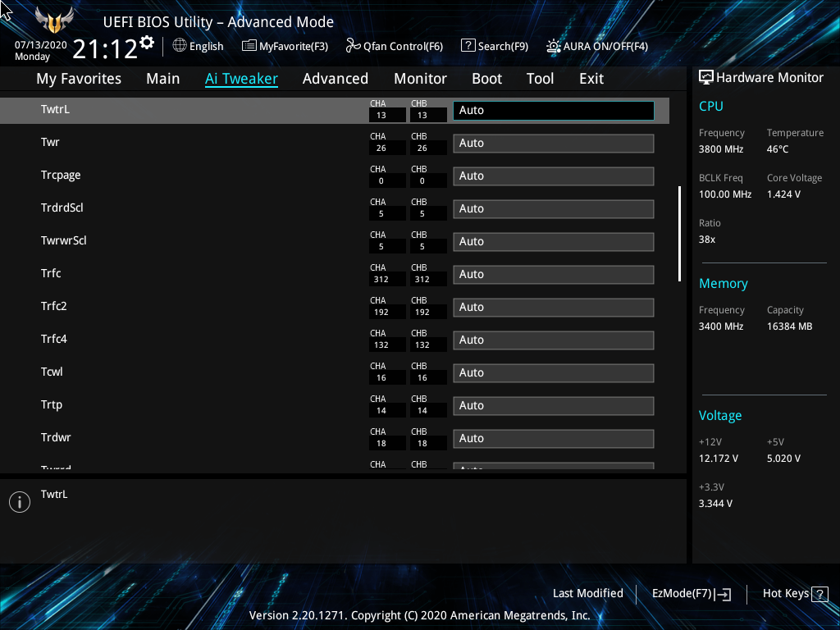This screenshot has width=840, height=630.
Task: Click the +3.3V 3.344 V reading
Action: tap(715, 504)
